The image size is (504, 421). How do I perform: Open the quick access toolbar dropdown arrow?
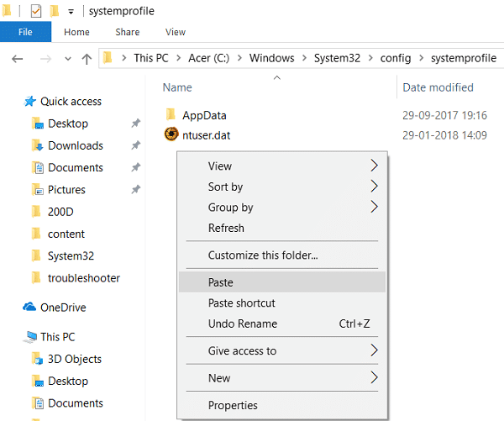(x=71, y=12)
